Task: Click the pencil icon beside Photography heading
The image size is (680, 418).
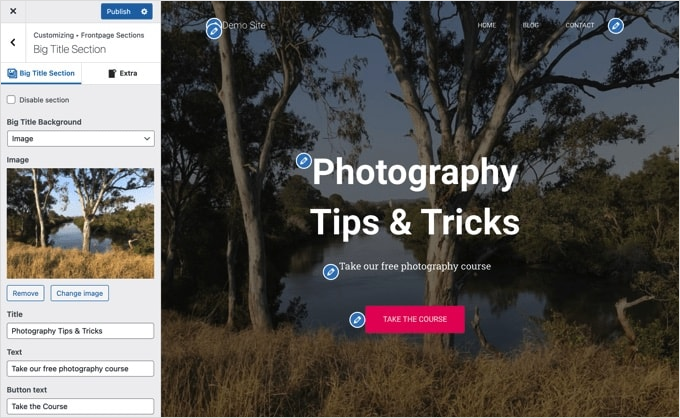Action: pos(304,161)
